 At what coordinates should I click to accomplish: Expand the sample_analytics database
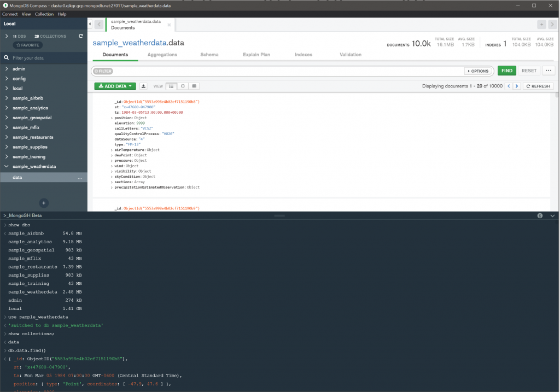click(7, 108)
